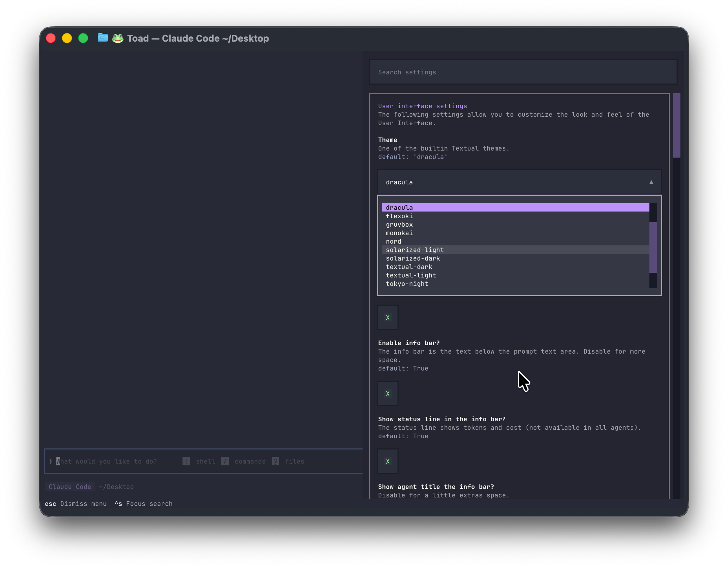Click the folder icon in title bar
Image resolution: width=728 pixels, height=569 pixels.
click(103, 38)
